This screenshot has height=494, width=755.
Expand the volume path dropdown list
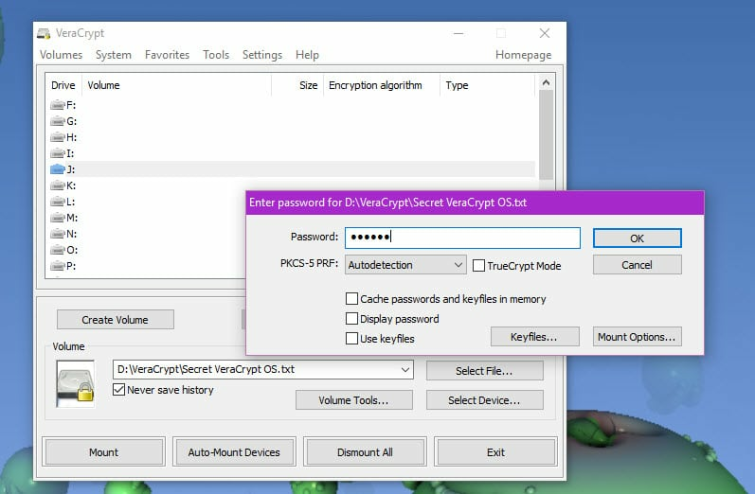tap(405, 370)
